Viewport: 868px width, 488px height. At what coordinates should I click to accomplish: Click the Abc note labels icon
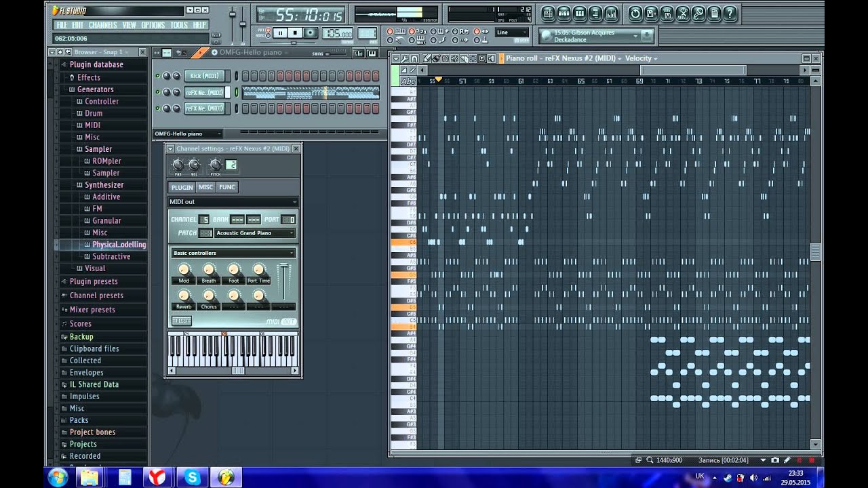tap(408, 81)
